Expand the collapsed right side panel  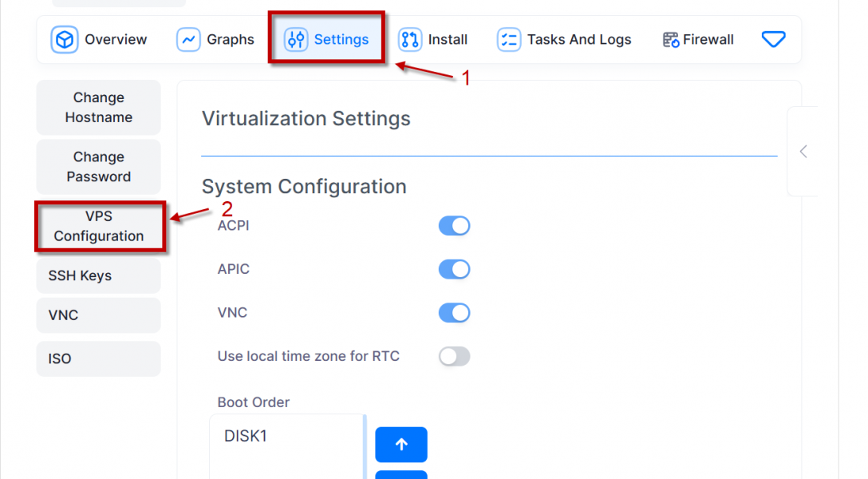click(x=803, y=151)
